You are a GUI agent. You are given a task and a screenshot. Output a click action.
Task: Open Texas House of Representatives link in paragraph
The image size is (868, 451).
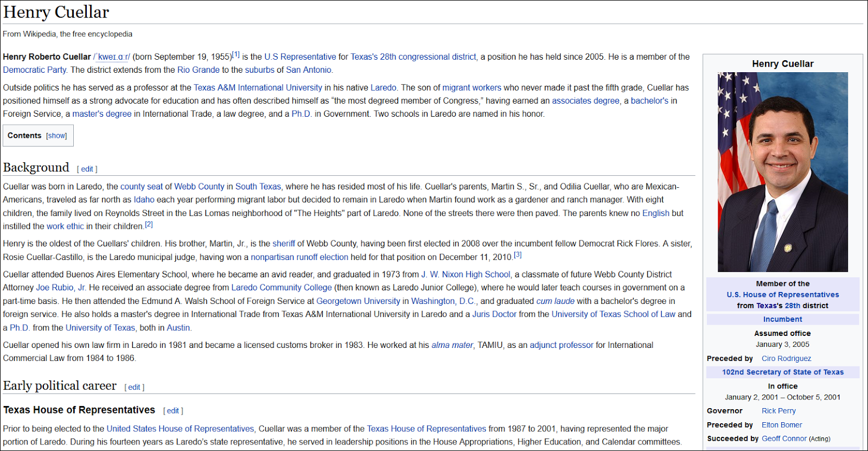pyautogui.click(x=426, y=429)
